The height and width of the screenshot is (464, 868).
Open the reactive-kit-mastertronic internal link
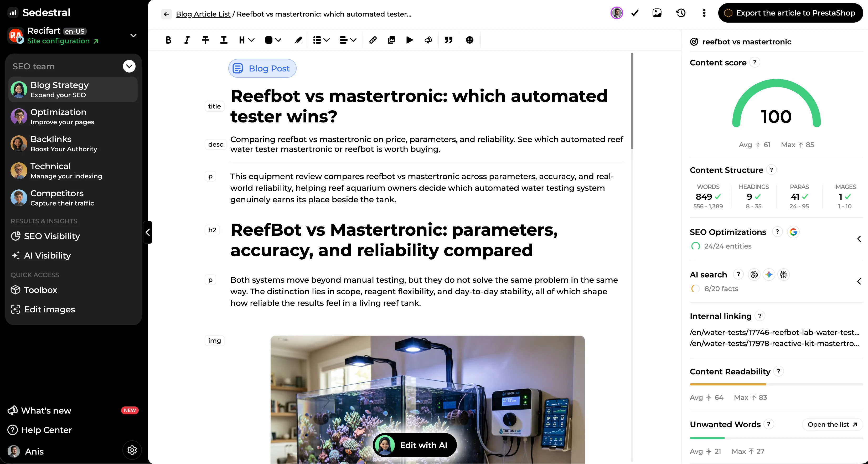pos(775,343)
